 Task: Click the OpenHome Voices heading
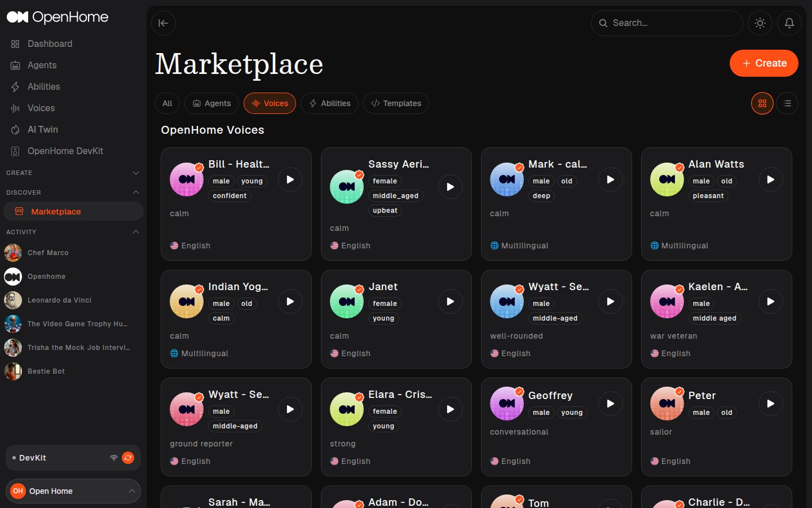(x=213, y=130)
